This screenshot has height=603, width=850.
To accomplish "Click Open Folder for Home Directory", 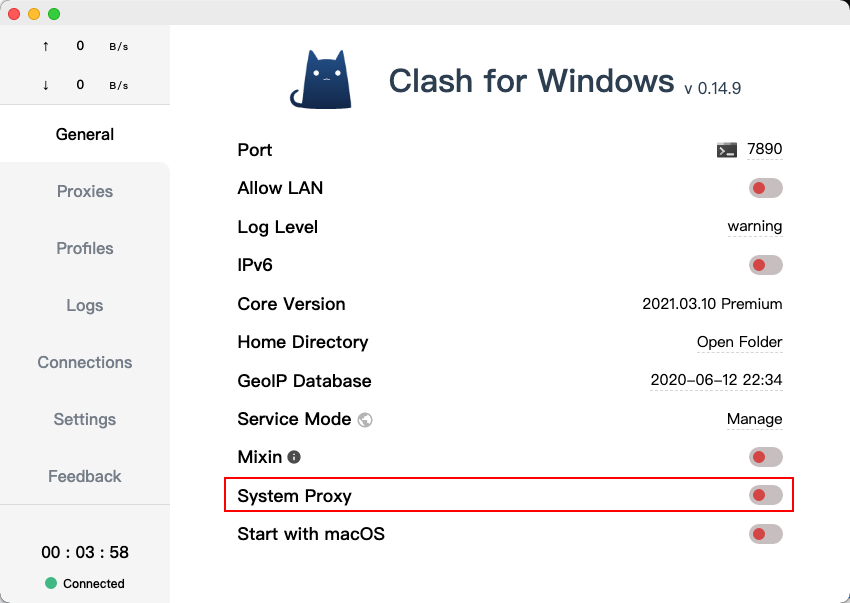I will 740,342.
